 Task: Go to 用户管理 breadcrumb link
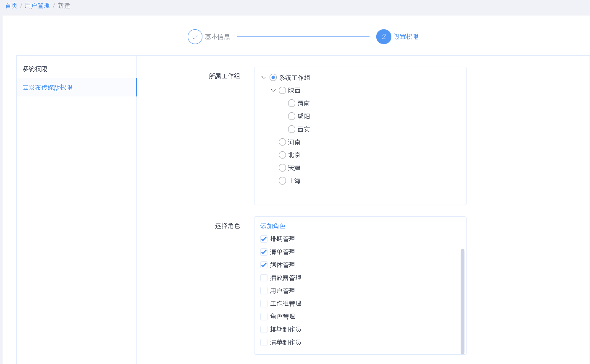[x=37, y=6]
